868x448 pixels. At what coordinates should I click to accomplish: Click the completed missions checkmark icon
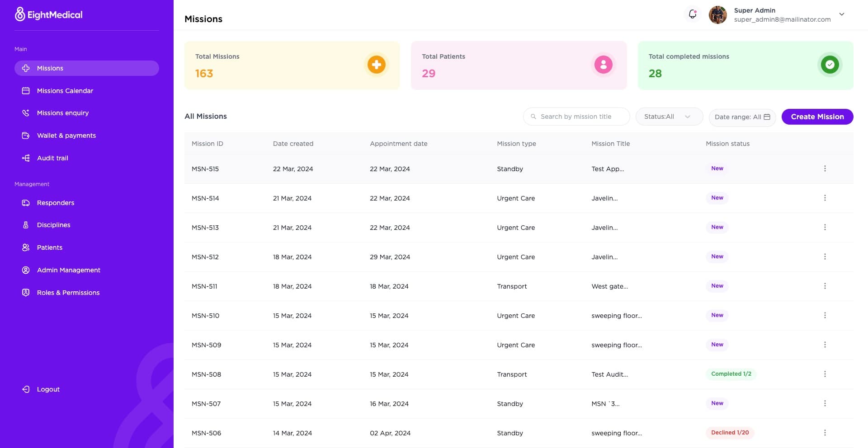pyautogui.click(x=830, y=65)
